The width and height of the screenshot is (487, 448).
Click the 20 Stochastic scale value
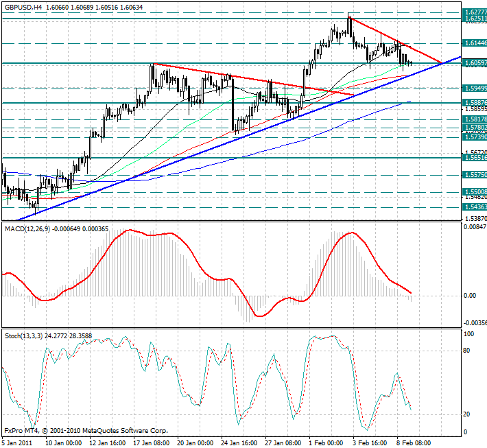click(466, 414)
